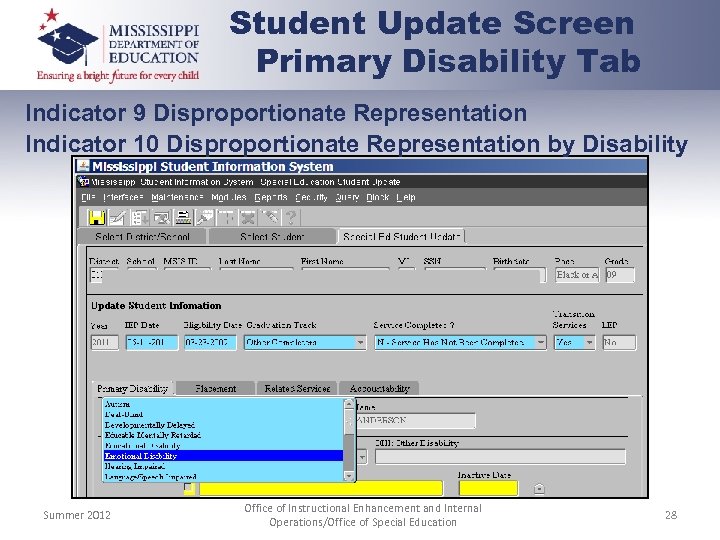This screenshot has height=540, width=720.
Task: Open the Service Complete dropdown
Action: pyautogui.click(x=541, y=343)
